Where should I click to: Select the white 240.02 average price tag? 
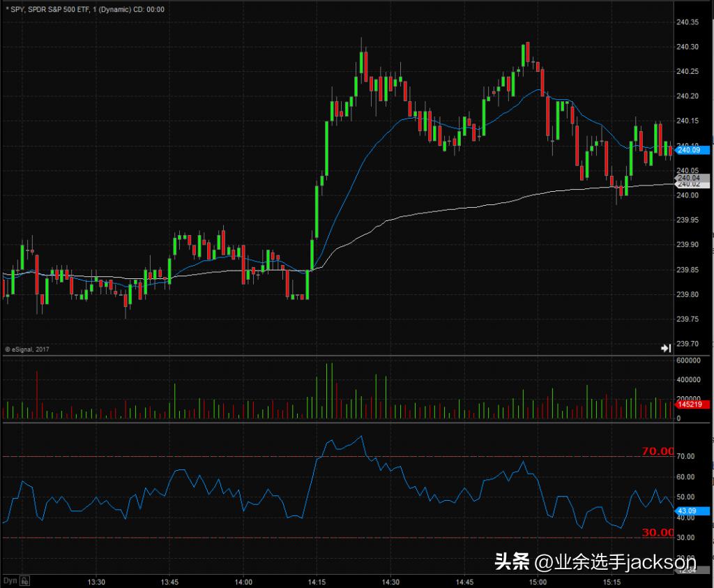click(691, 184)
